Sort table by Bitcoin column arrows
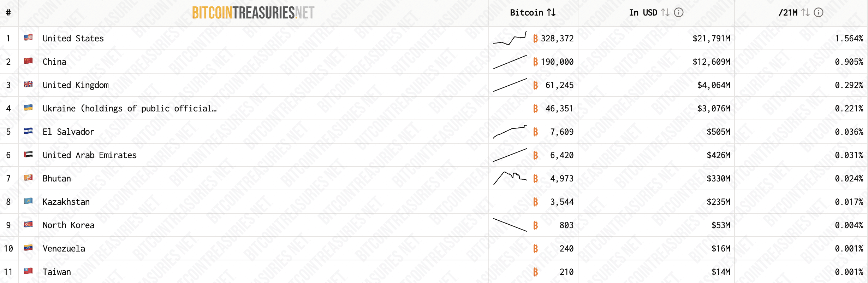Viewport: 868px width, 283px height. (551, 13)
